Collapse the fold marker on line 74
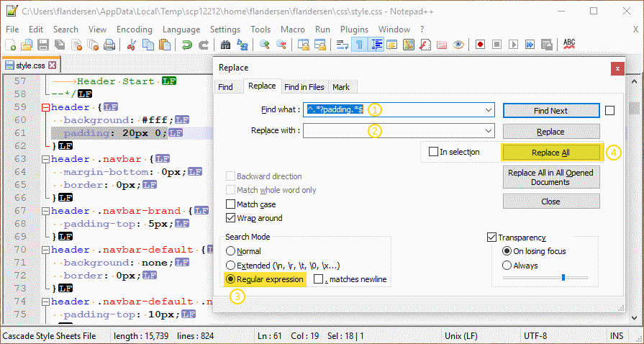Screen dimensions: 644x344 tap(45, 302)
